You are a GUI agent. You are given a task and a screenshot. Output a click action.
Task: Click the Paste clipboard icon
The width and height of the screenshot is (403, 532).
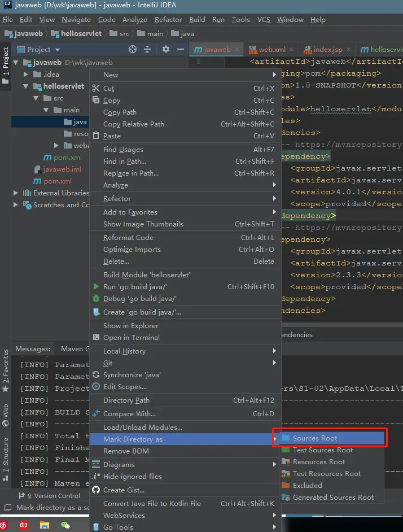[x=96, y=136]
